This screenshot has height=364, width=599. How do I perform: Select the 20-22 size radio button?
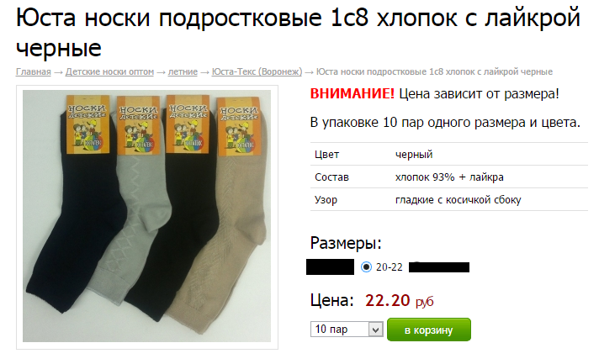pos(366,267)
